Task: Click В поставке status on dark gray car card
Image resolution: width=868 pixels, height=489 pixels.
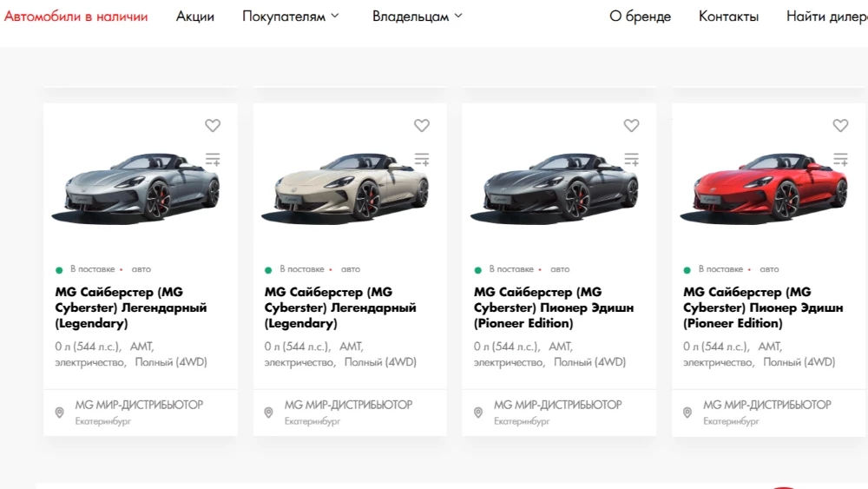Action: (x=511, y=269)
